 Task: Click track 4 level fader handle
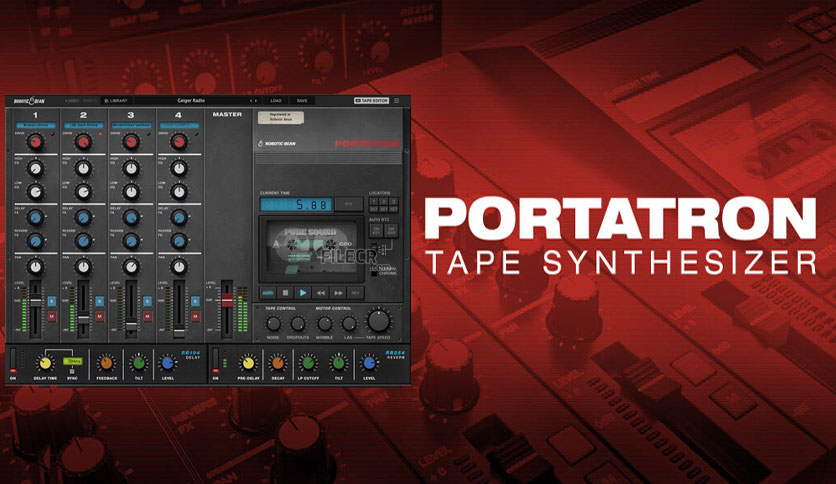tap(179, 332)
